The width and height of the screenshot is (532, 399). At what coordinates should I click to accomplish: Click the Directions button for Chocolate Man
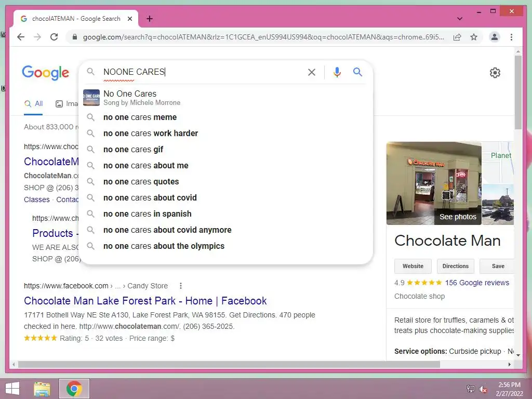click(x=455, y=267)
